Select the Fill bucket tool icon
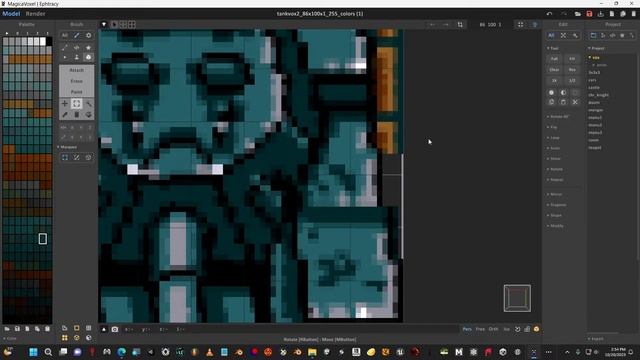Viewport: 640px width, 360px height. pyautogui.click(x=88, y=115)
